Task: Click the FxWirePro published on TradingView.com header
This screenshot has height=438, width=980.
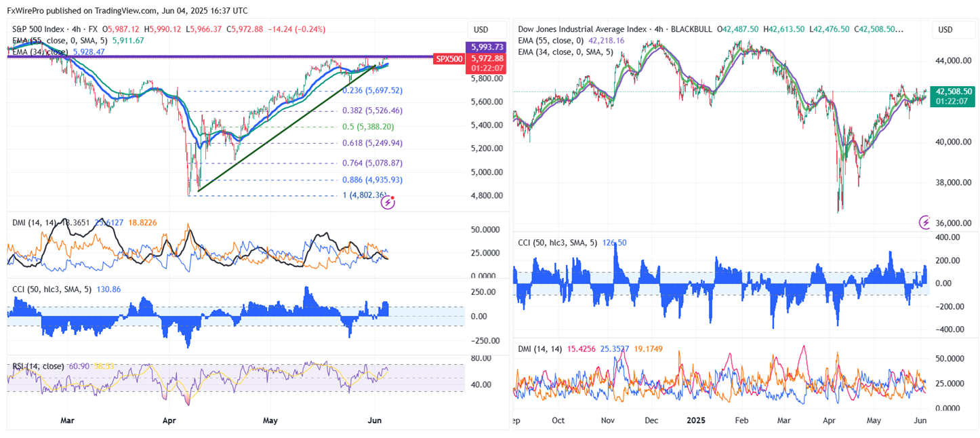Action: point(127,11)
